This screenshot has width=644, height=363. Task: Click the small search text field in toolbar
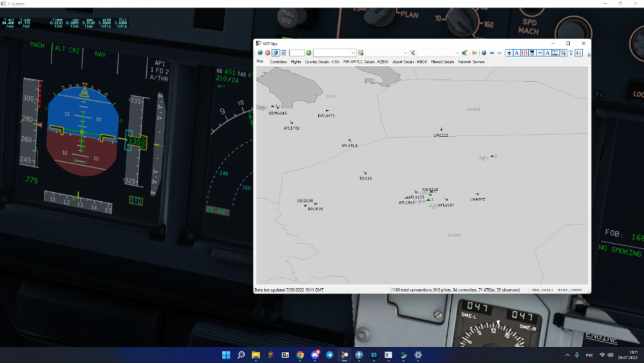[296, 53]
